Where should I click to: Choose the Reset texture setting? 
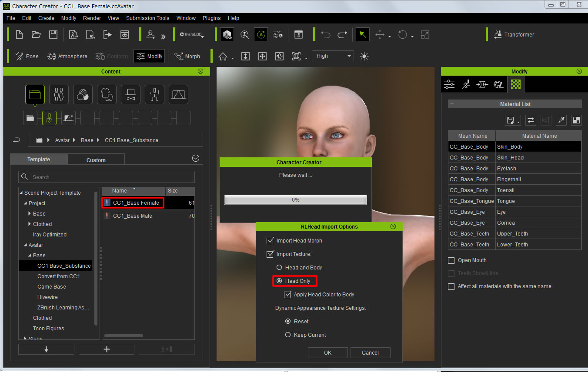(287, 322)
